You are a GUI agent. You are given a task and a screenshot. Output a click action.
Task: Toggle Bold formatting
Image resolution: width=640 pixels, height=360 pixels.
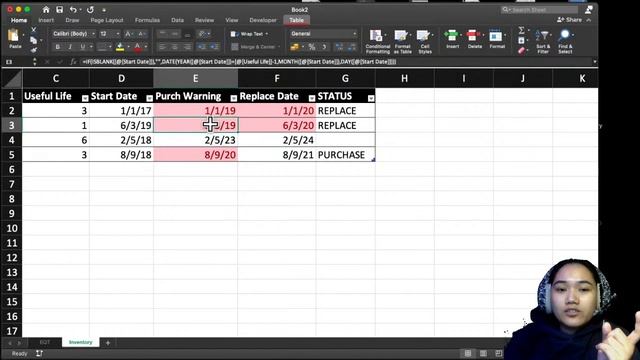tap(58, 47)
